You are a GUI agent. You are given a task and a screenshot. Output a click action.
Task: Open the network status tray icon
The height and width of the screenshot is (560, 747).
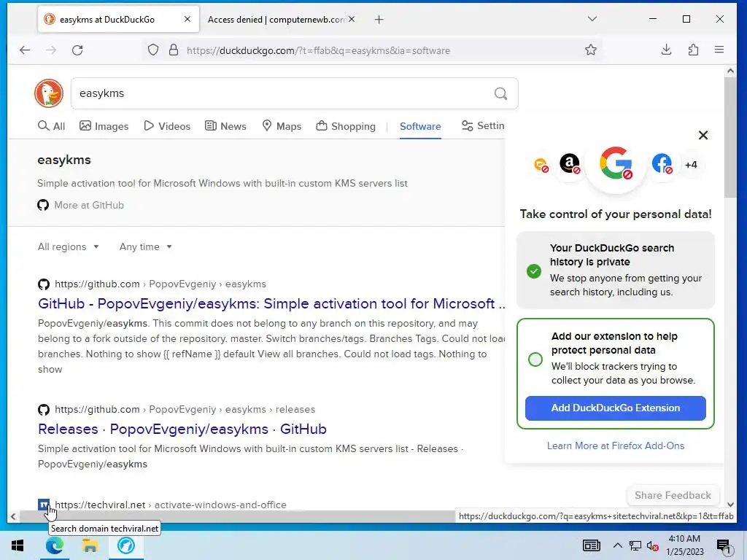pos(635,545)
